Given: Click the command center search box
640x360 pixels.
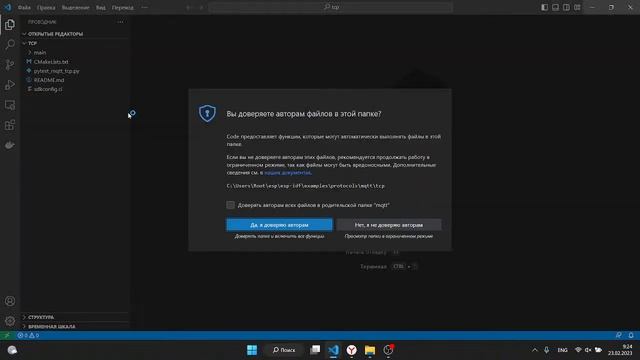Looking at the screenshot, I should coord(331,7).
